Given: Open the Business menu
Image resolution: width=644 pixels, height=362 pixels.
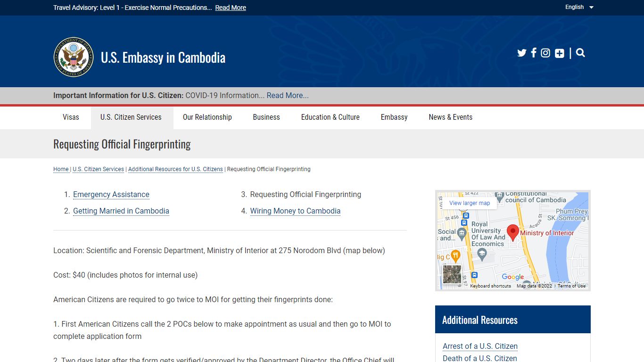Looking at the screenshot, I should [x=266, y=117].
